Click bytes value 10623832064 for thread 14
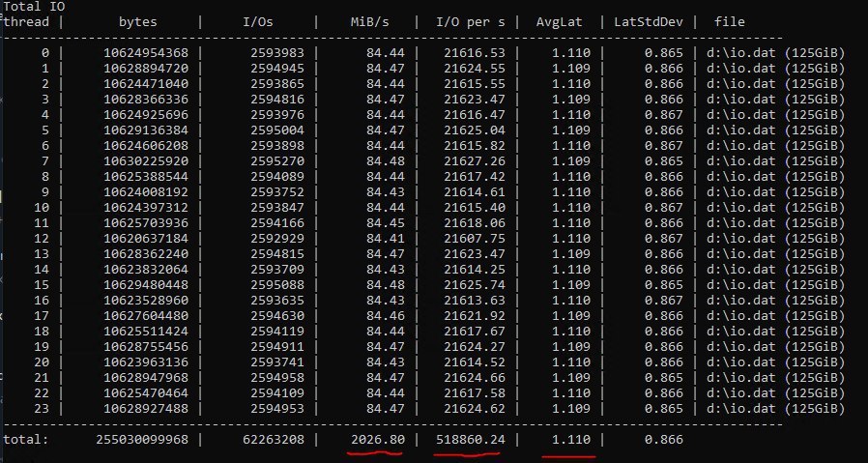Viewport: 868px width, 463px height. coord(146,270)
